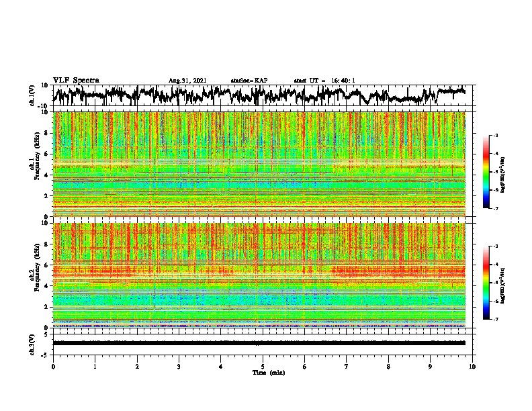Click the "Time (min)" axis label

(269, 373)
